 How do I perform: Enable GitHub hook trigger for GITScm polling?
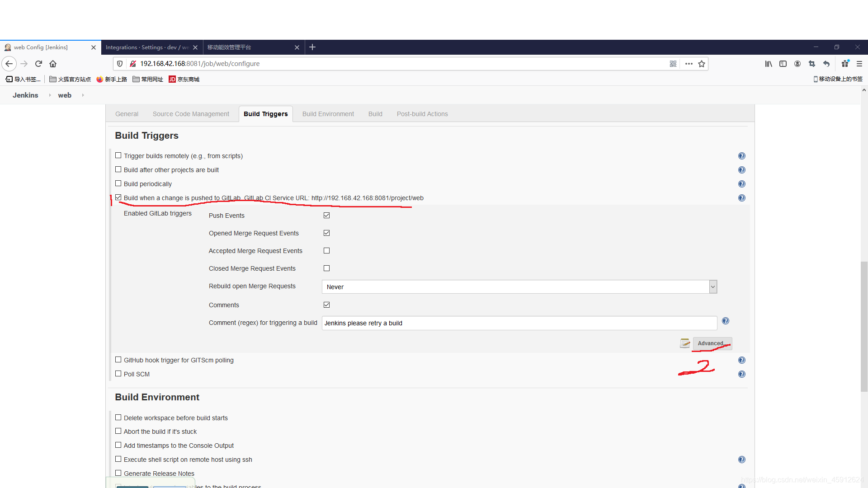coord(118,360)
